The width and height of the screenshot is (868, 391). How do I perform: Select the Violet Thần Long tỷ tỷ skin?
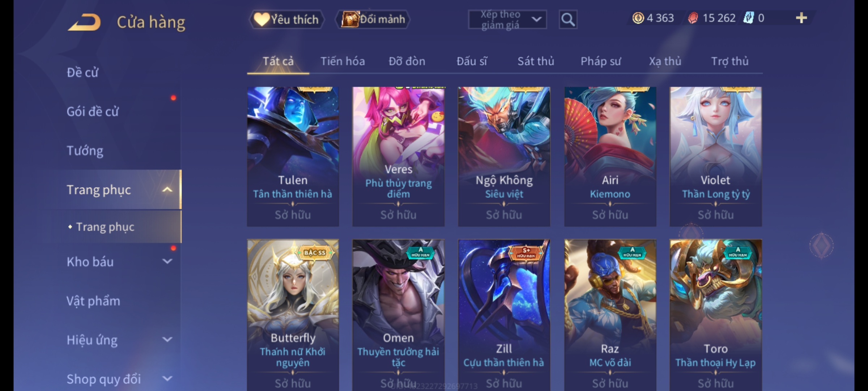[x=716, y=156]
